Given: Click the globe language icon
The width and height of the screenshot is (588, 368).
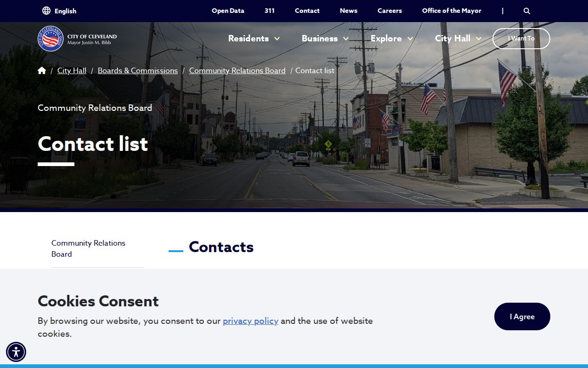Looking at the screenshot, I should 46,11.
